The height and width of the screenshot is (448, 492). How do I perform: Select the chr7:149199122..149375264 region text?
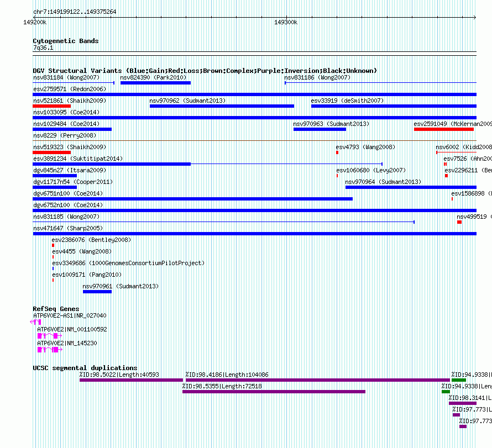(75, 12)
